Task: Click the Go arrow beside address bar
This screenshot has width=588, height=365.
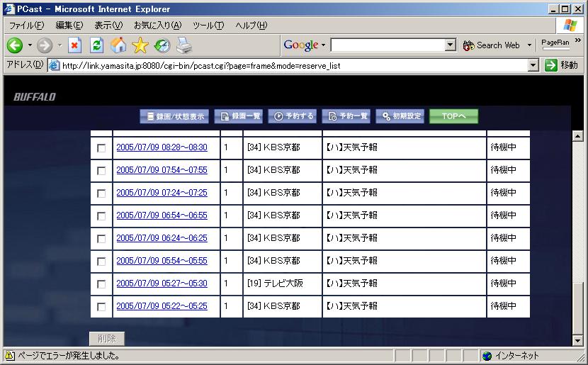Action: (551, 65)
